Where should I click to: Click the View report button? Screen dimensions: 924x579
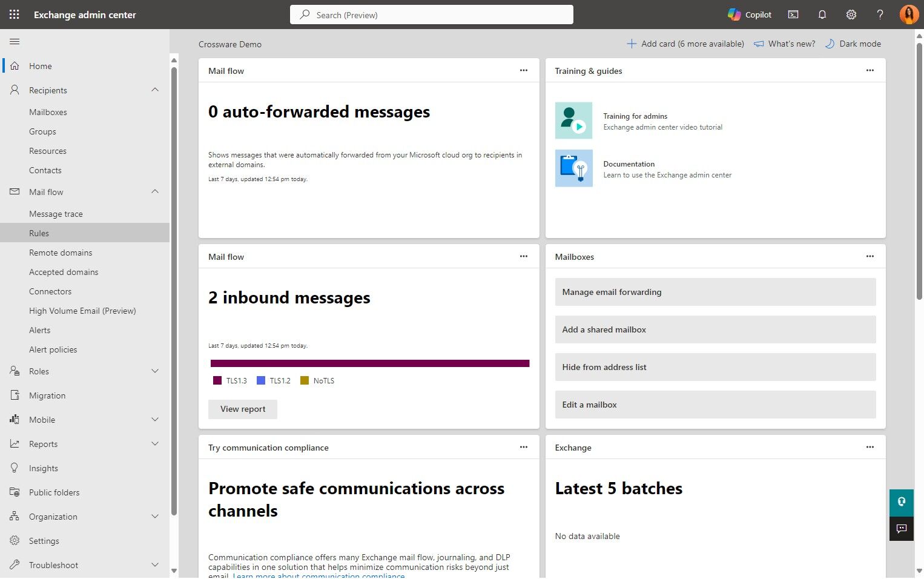click(x=243, y=409)
